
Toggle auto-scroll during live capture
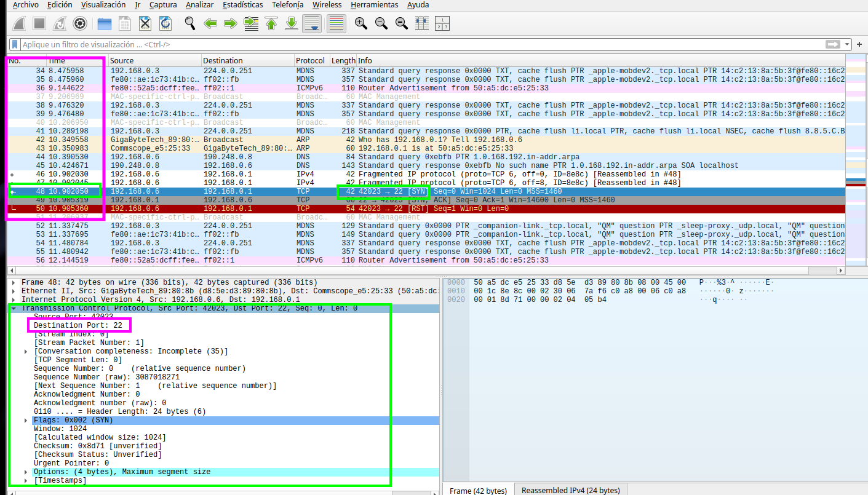point(312,24)
